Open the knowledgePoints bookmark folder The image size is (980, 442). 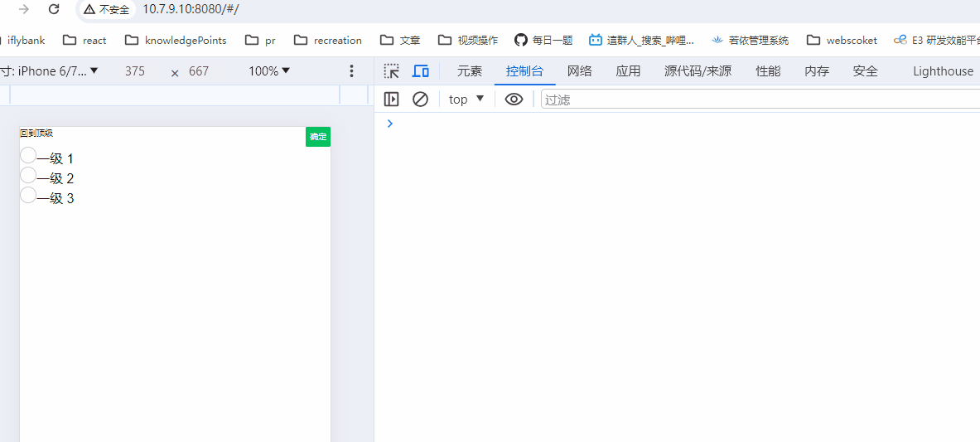[x=176, y=40]
